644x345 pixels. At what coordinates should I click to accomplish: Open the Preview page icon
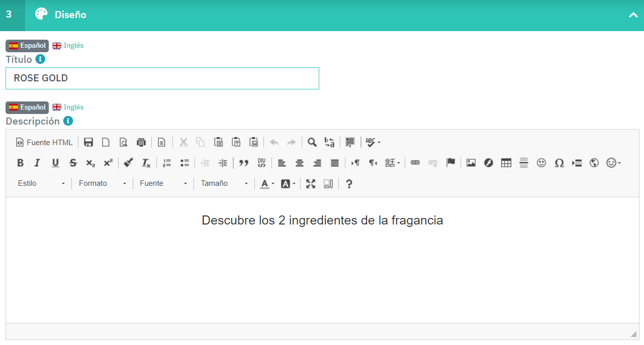(124, 142)
